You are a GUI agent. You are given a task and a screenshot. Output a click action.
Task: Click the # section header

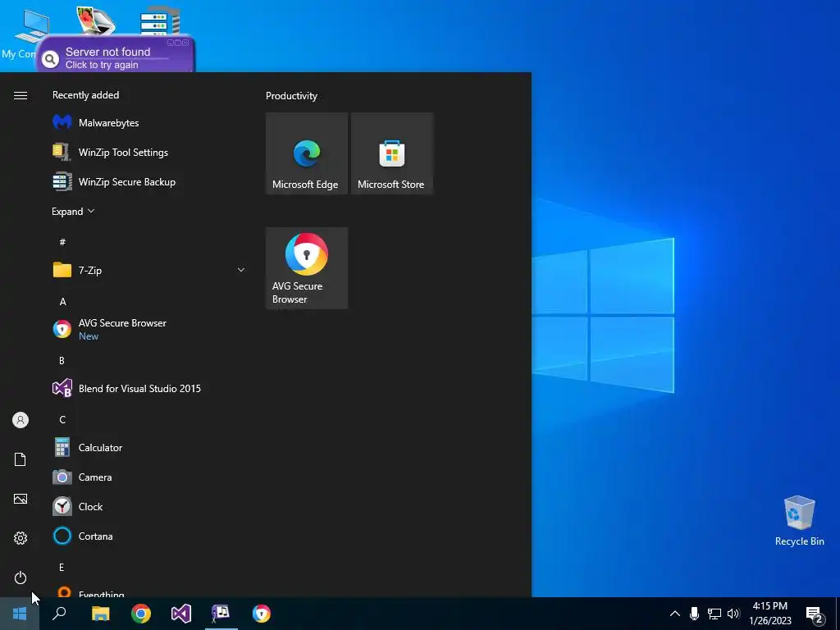tap(62, 242)
